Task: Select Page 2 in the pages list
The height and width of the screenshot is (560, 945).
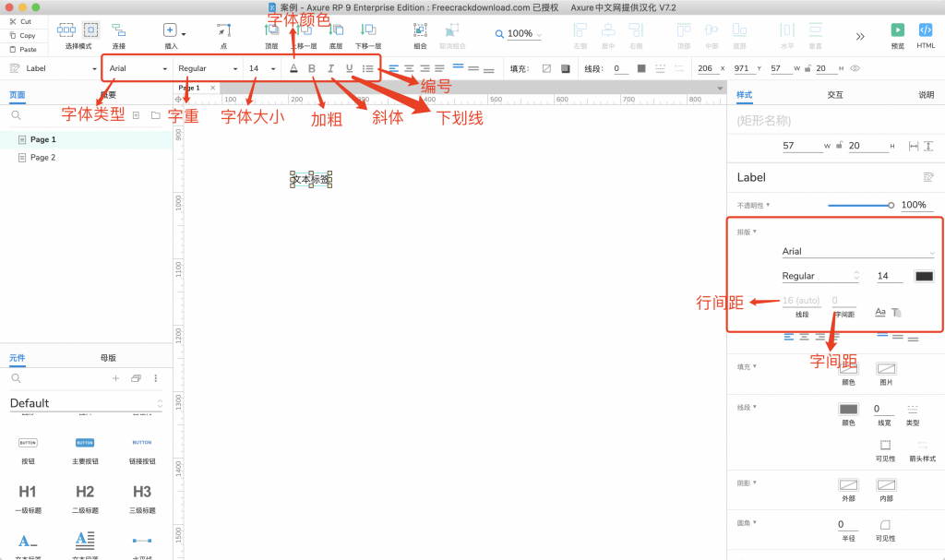Action: pyautogui.click(x=42, y=158)
